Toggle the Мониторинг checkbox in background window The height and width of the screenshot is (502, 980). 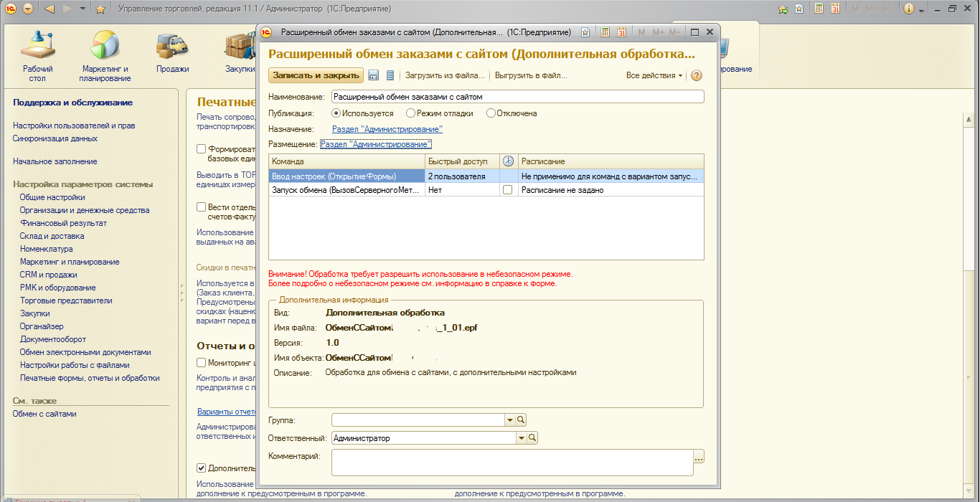(202, 362)
